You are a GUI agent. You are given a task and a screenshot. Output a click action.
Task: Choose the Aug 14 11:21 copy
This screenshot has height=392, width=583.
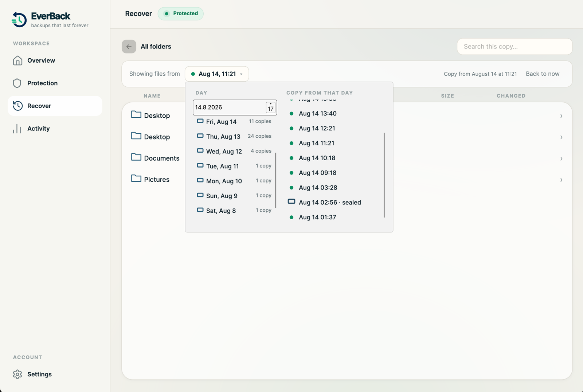tap(333, 143)
